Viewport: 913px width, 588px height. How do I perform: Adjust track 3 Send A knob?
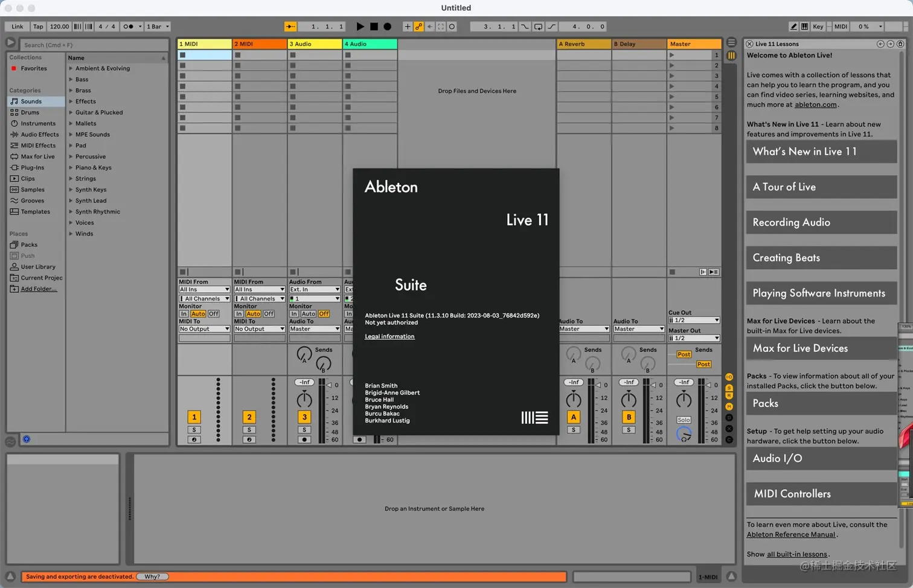[x=304, y=354]
